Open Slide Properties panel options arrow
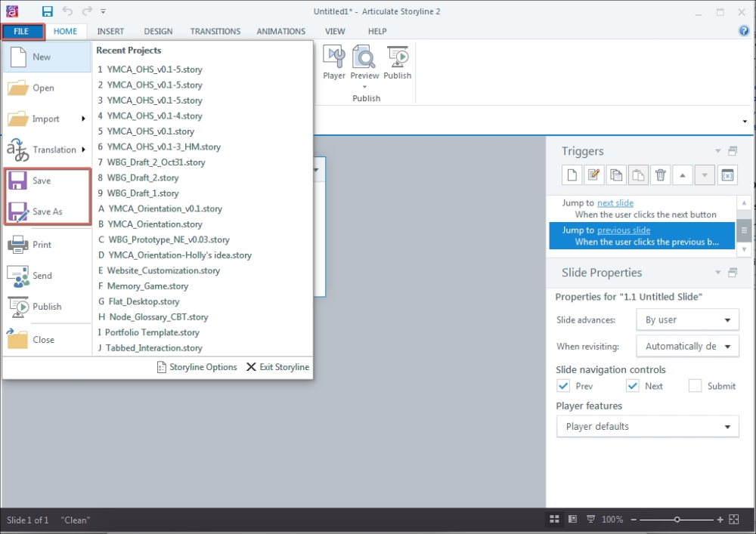The width and height of the screenshot is (756, 534). 718,273
